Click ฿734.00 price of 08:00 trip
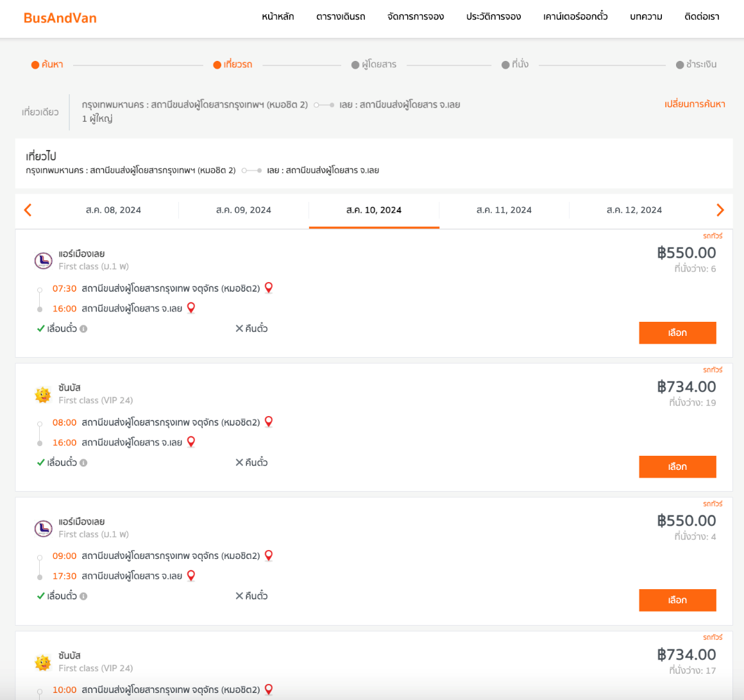744x700 pixels. 686,387
